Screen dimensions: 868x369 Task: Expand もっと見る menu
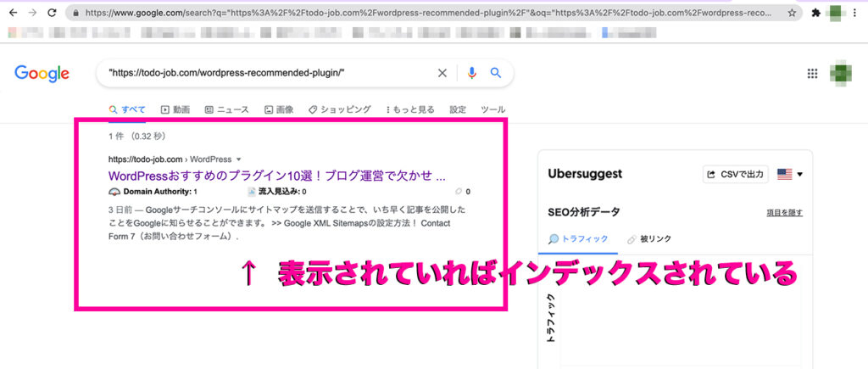point(409,109)
